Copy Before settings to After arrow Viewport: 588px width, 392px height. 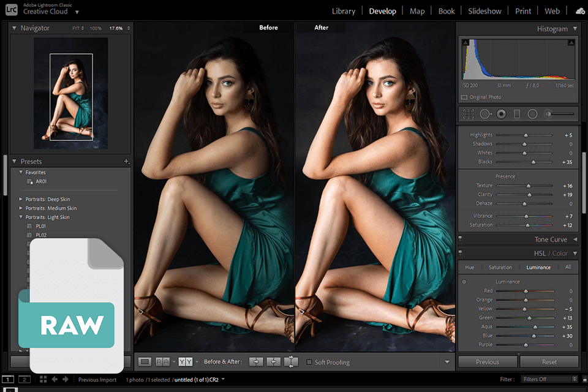pos(257,362)
